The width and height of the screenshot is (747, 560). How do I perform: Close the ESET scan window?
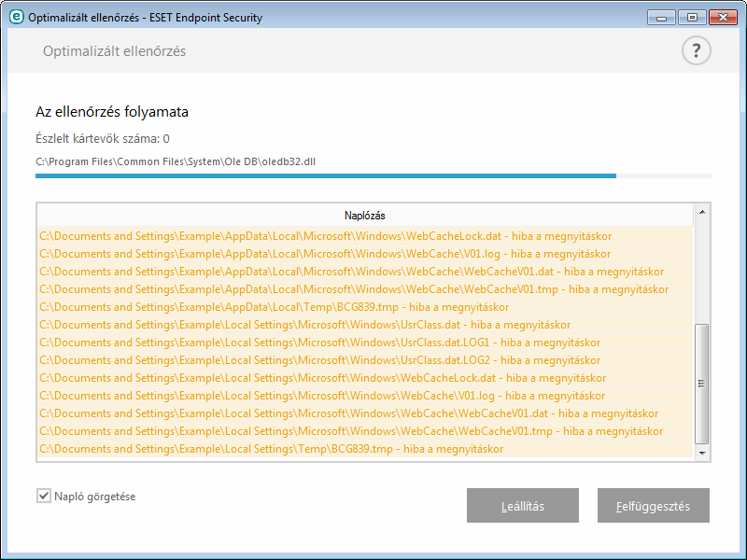(723, 18)
